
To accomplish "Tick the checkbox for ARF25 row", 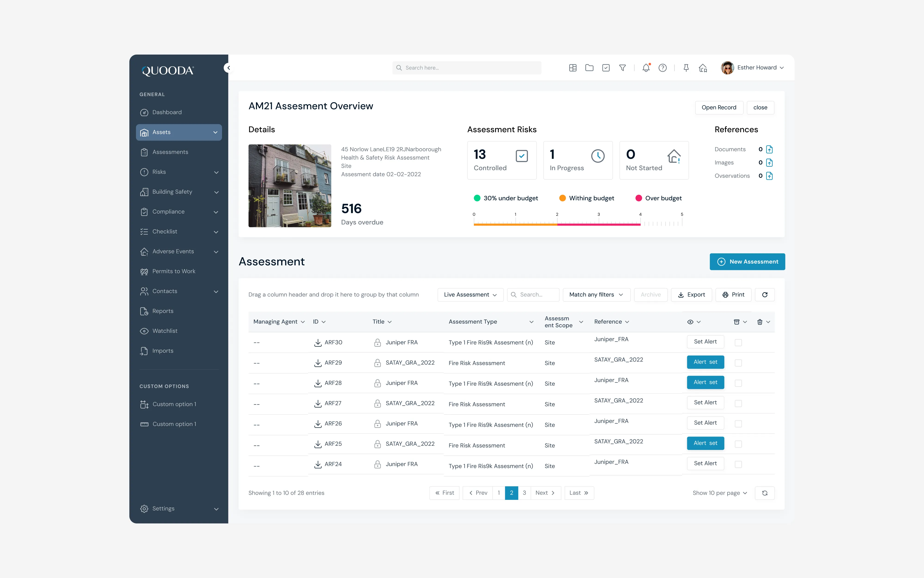I will tap(739, 444).
